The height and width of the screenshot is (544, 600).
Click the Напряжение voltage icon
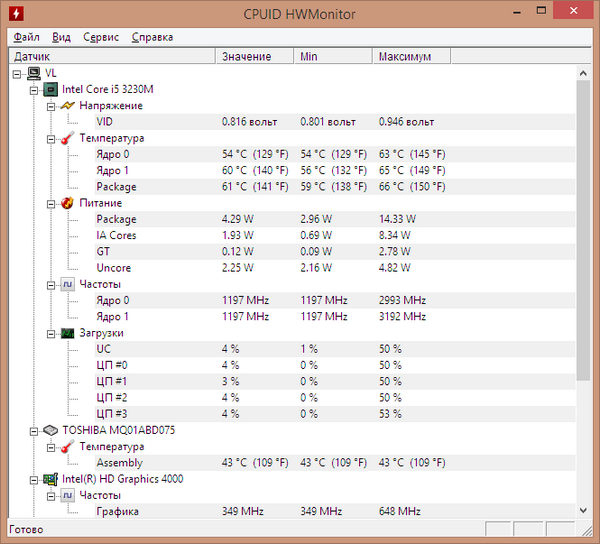67,105
